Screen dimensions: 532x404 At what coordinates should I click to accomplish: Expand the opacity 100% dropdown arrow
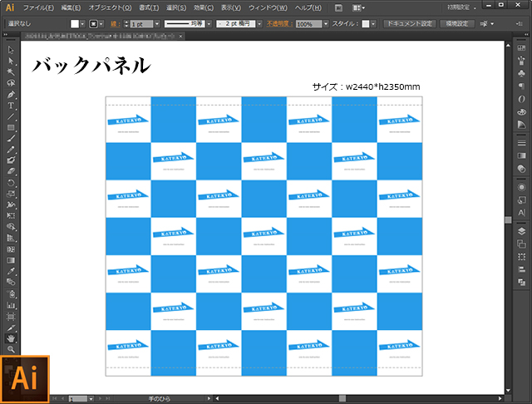coord(326,24)
